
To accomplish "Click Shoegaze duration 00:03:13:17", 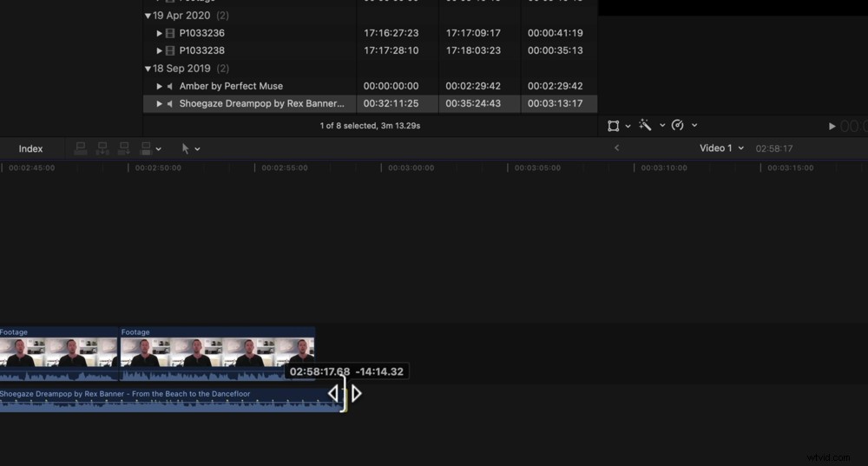I will (556, 103).
